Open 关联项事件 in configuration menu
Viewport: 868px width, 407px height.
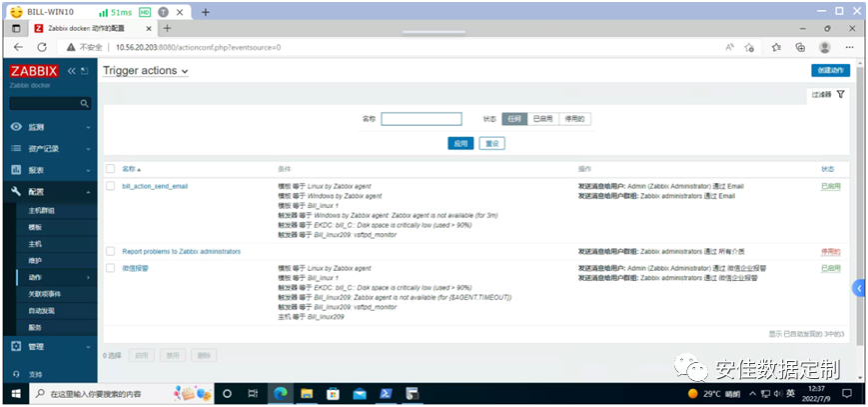pyautogui.click(x=45, y=294)
